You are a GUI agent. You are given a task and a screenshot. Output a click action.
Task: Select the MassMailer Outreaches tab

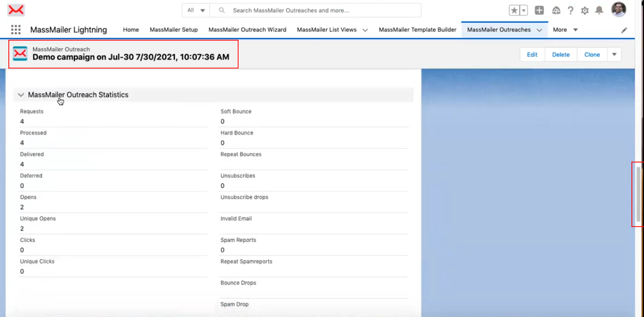tap(499, 30)
